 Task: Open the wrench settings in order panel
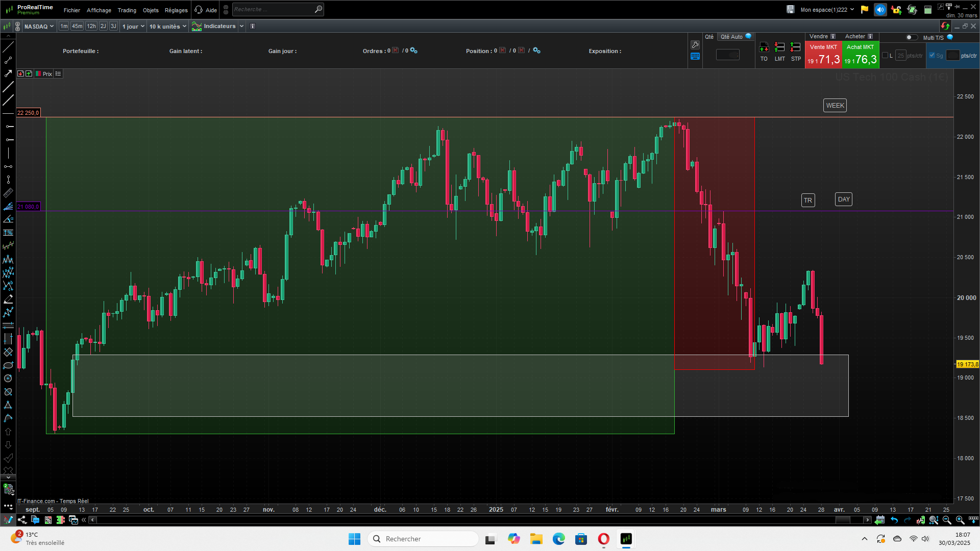point(695,45)
